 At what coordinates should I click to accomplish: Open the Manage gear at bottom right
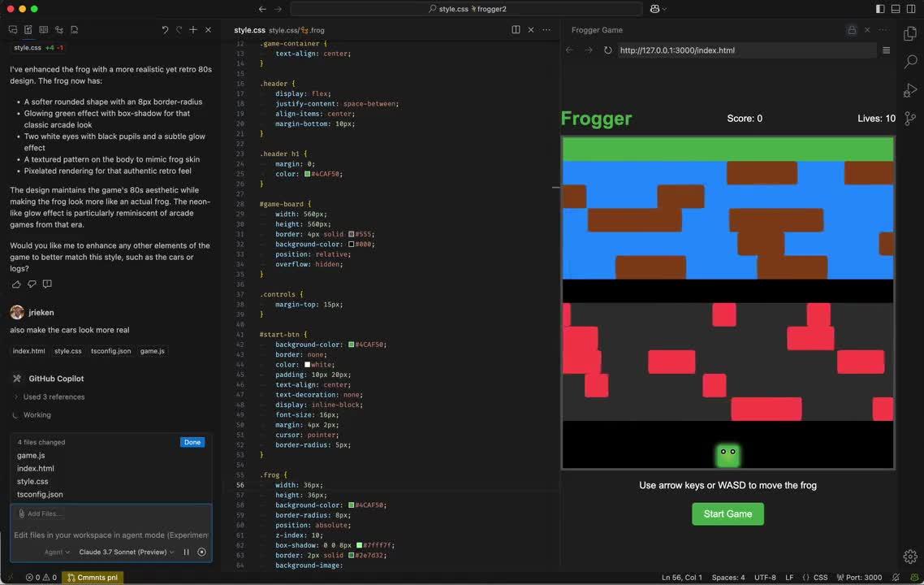click(x=910, y=557)
